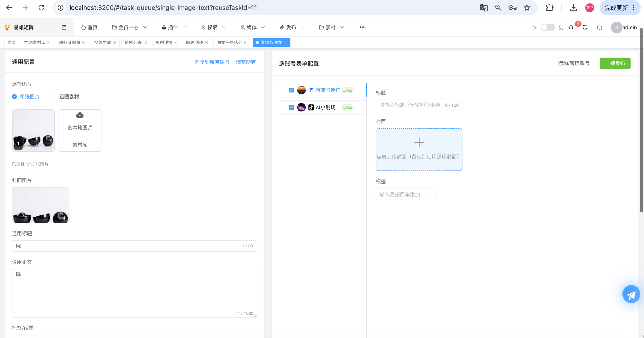Toggle the dark theme switch

tap(548, 27)
